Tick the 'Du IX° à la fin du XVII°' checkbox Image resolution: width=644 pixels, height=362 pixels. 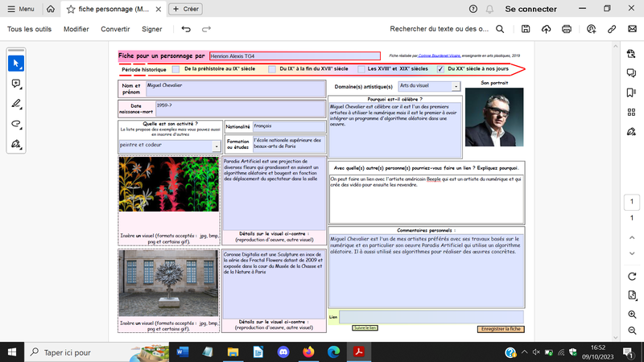point(272,69)
